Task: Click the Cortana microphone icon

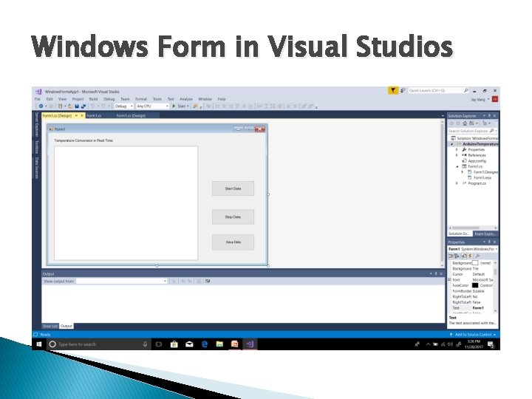Action: pyautogui.click(x=145, y=344)
